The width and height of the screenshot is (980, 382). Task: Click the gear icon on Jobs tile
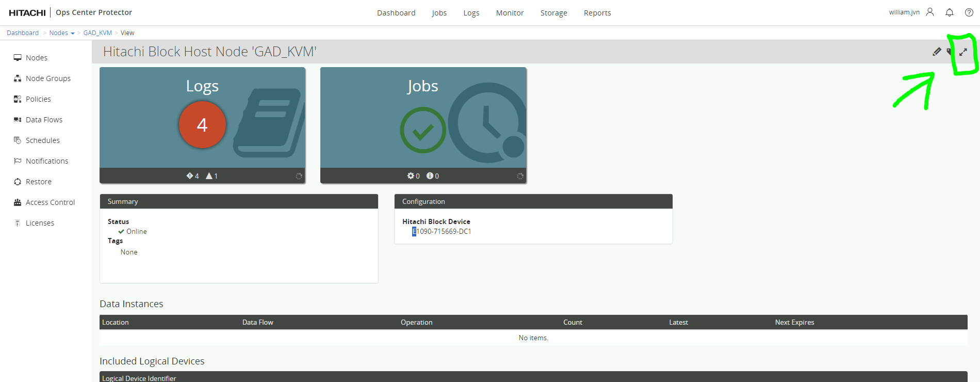(411, 176)
